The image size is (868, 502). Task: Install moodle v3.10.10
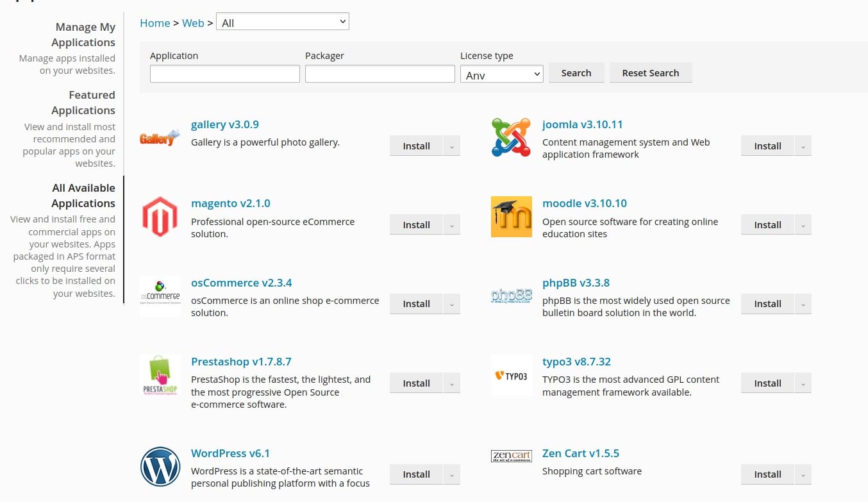(x=767, y=225)
